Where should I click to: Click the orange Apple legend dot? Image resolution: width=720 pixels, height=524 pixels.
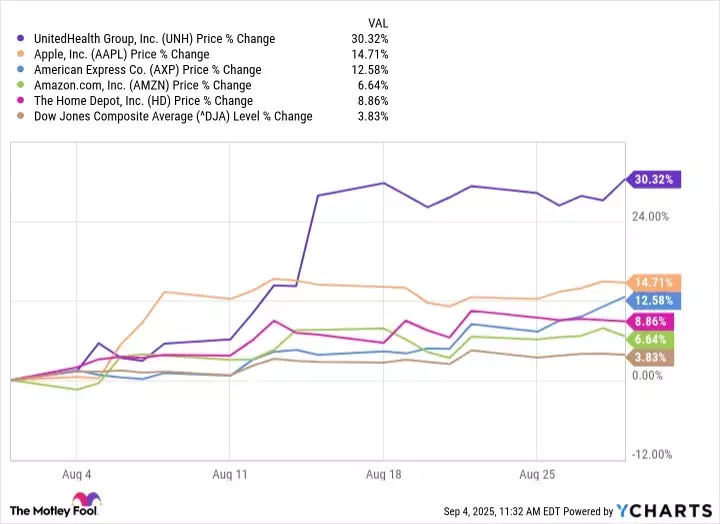[x=22, y=54]
